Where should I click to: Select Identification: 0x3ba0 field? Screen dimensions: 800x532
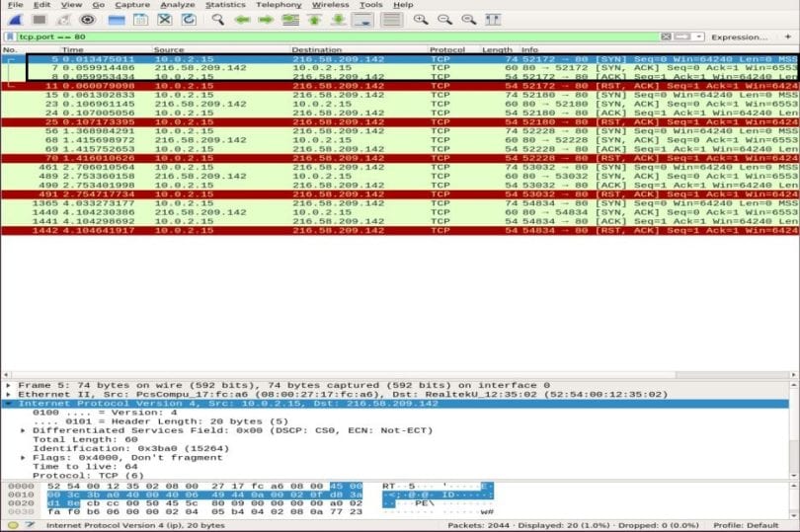pyautogui.click(x=130, y=449)
